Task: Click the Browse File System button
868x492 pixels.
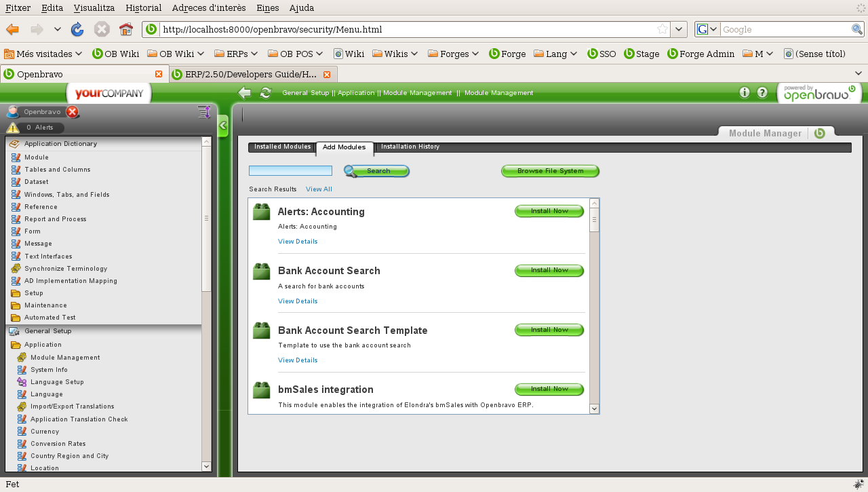Action: coord(550,171)
